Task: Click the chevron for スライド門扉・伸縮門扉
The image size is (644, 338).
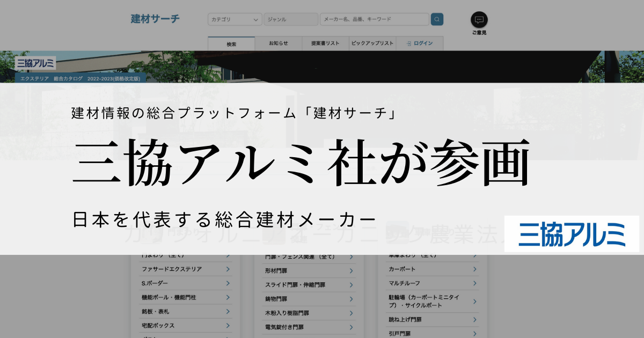Action: [352, 285]
